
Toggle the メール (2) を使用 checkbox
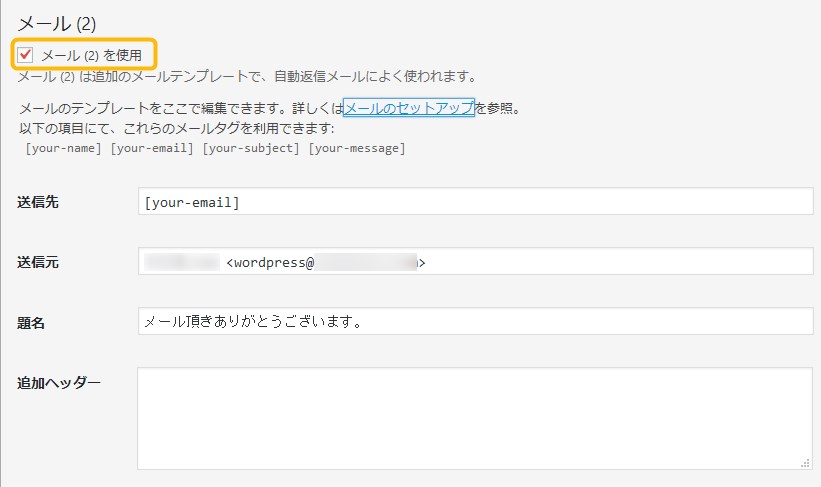pyautogui.click(x=26, y=55)
